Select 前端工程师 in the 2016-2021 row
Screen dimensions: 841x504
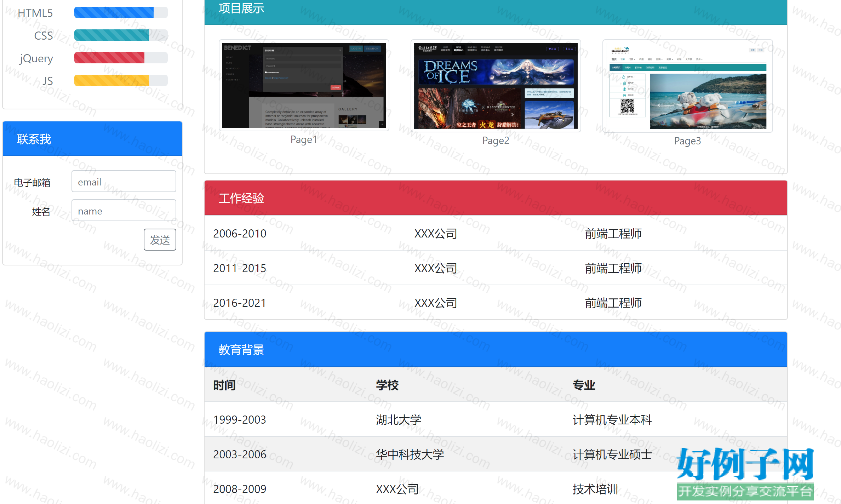pyautogui.click(x=613, y=303)
